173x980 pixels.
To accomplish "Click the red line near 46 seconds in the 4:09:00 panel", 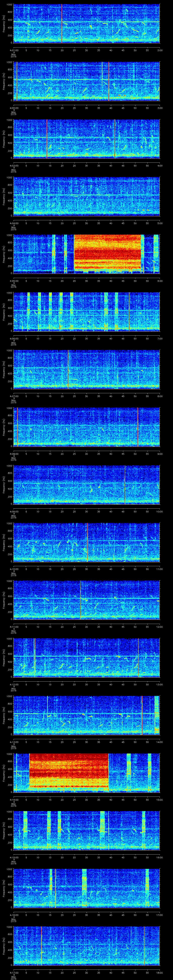I will pyautogui.click(x=125, y=484).
